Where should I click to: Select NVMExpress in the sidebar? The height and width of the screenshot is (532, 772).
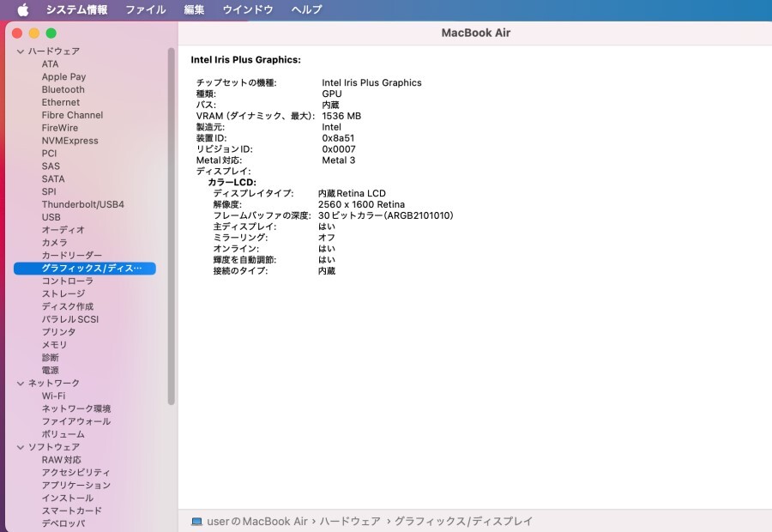70,141
